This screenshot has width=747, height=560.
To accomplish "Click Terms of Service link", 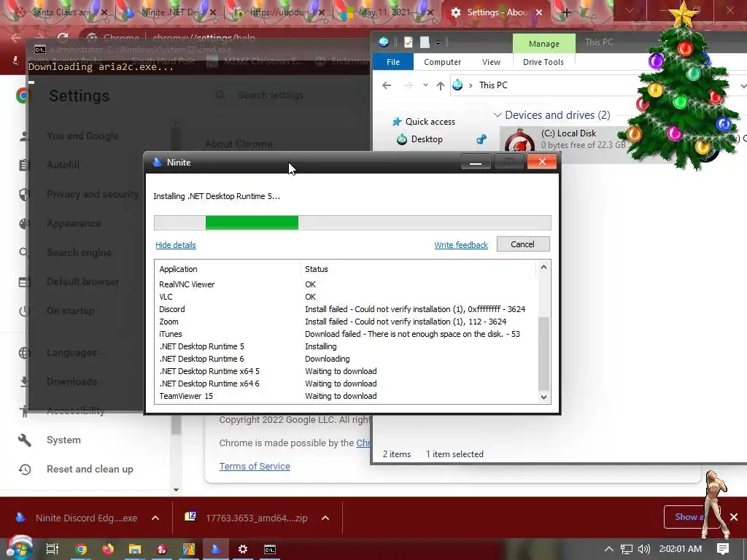I will click(255, 466).
